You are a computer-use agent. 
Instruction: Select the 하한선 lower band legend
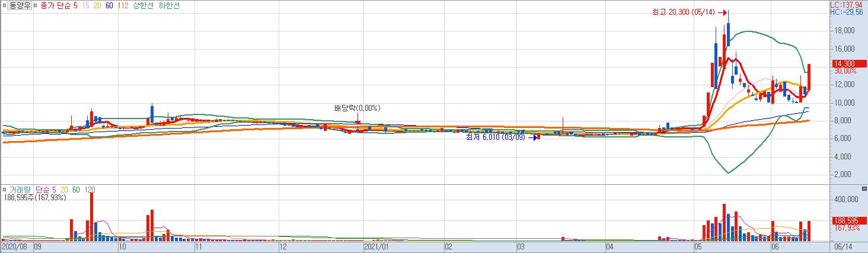170,5
